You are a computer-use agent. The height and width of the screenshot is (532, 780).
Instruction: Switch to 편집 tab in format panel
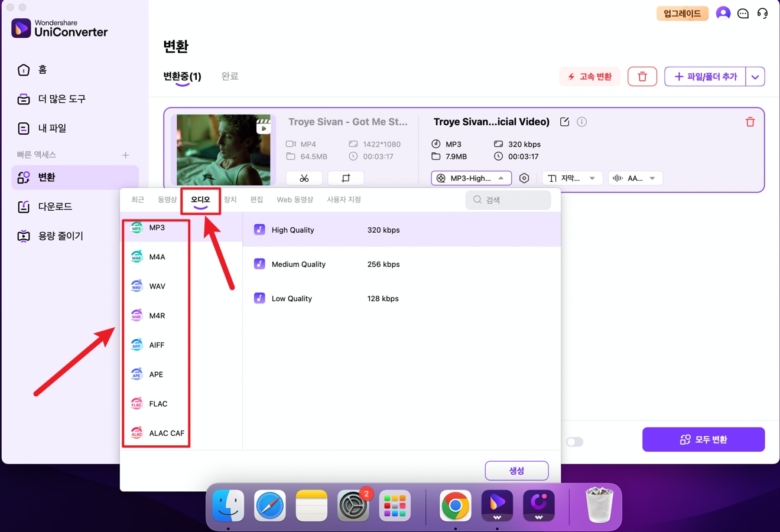click(256, 200)
